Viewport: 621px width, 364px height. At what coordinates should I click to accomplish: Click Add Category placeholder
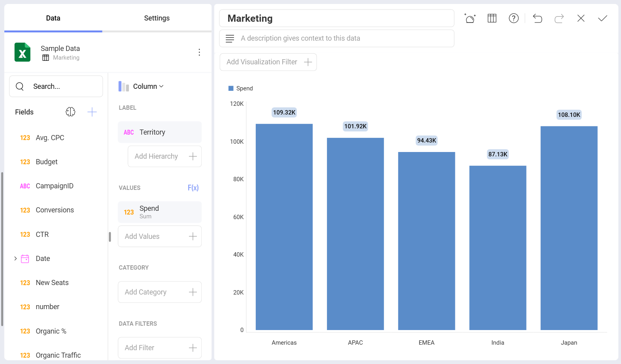point(160,292)
